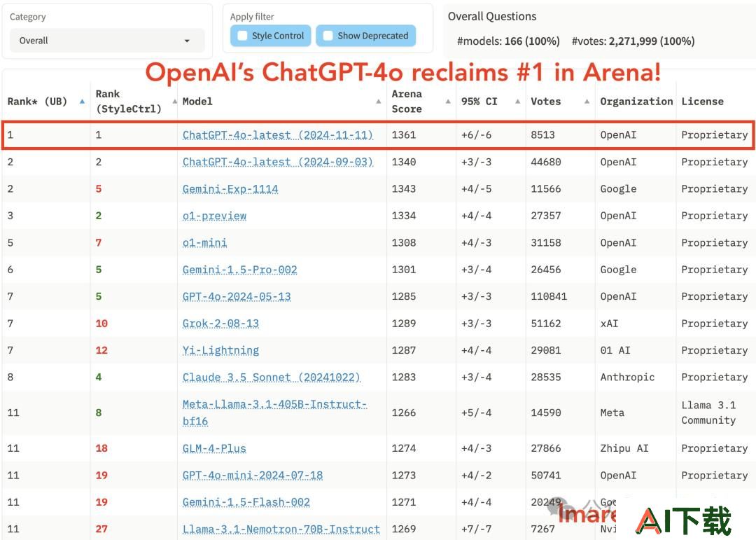Select the 01 AI organization cell
Screen dimensions: 756x540
pos(615,350)
